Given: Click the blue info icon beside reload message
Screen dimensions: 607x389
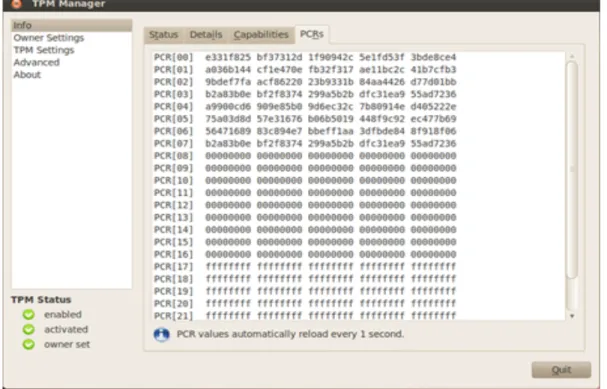Looking at the screenshot, I should pyautogui.click(x=161, y=334).
